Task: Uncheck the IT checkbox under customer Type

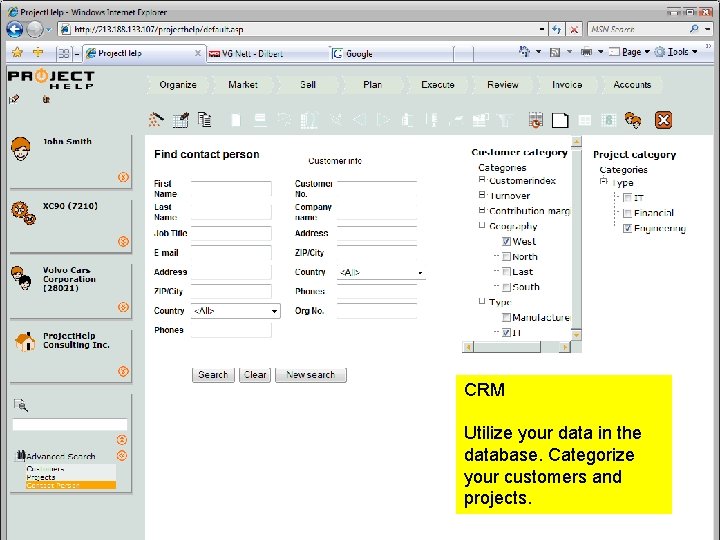Action: [x=506, y=332]
